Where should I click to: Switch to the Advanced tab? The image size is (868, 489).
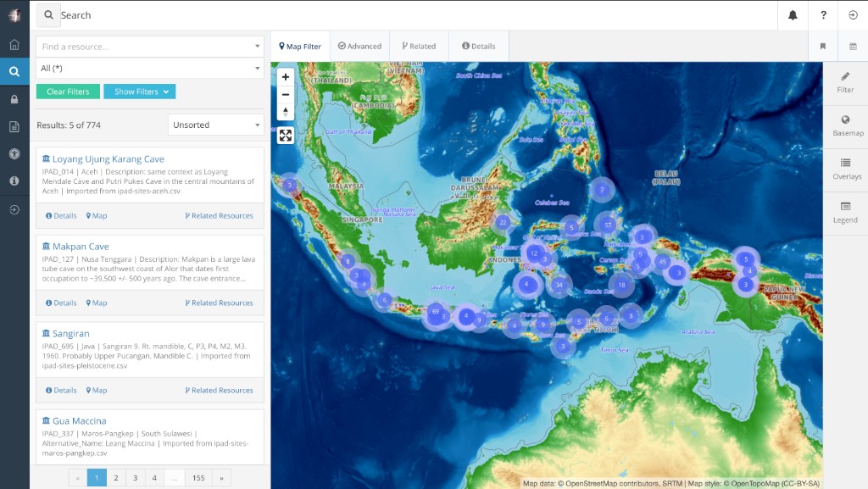point(359,47)
